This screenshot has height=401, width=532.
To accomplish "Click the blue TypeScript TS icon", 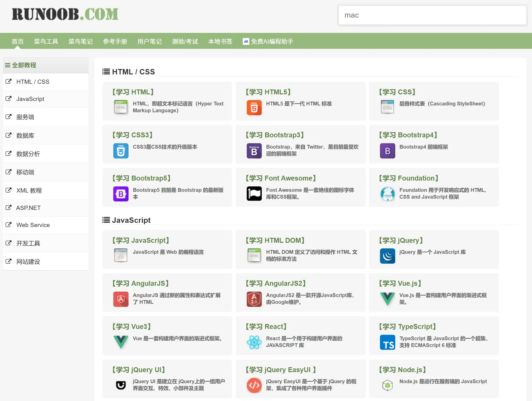I will click(387, 342).
